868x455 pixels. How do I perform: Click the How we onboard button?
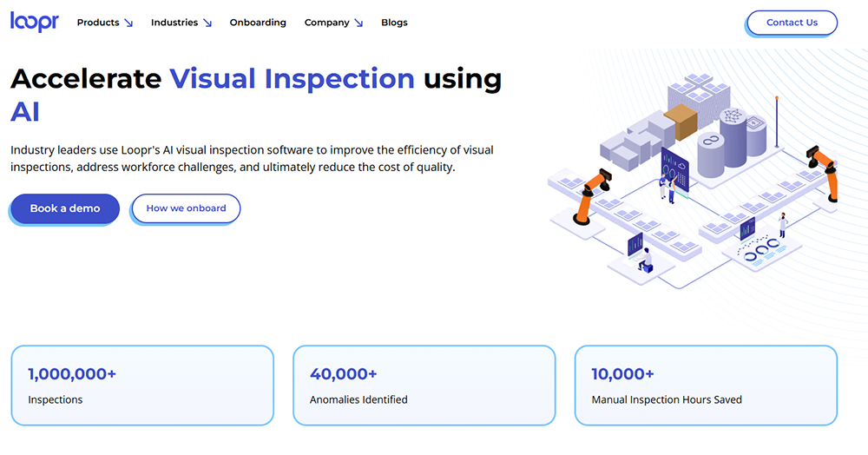(x=186, y=208)
